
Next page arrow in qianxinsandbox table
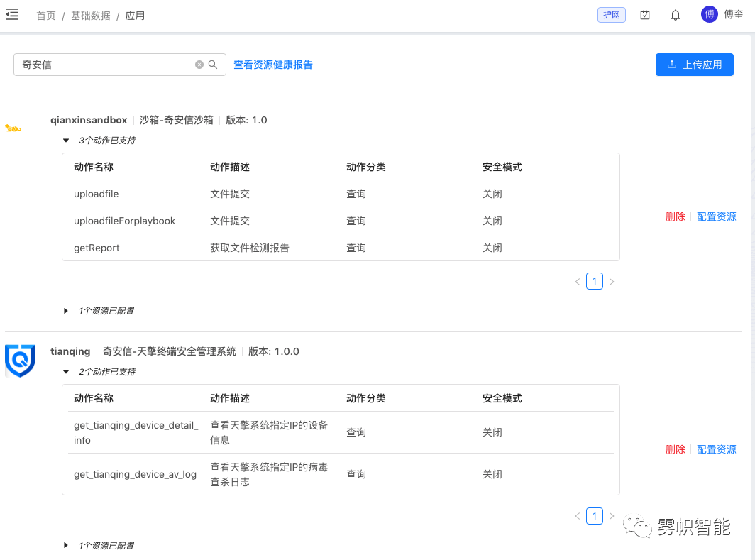612,282
